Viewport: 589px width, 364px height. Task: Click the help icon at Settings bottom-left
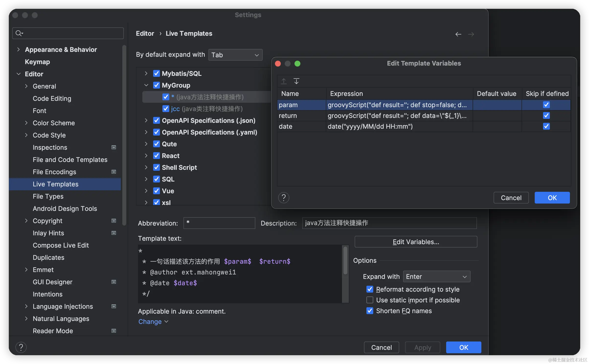point(21,347)
